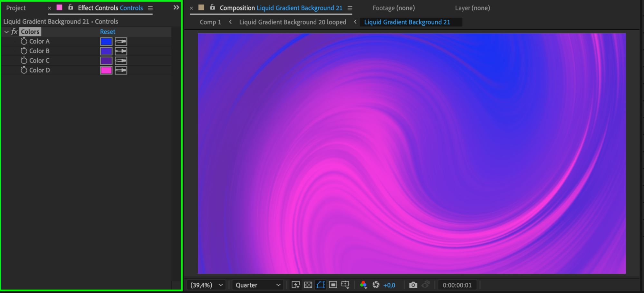
Task: Click the current time 0:00:00:01 field
Action: (457, 285)
